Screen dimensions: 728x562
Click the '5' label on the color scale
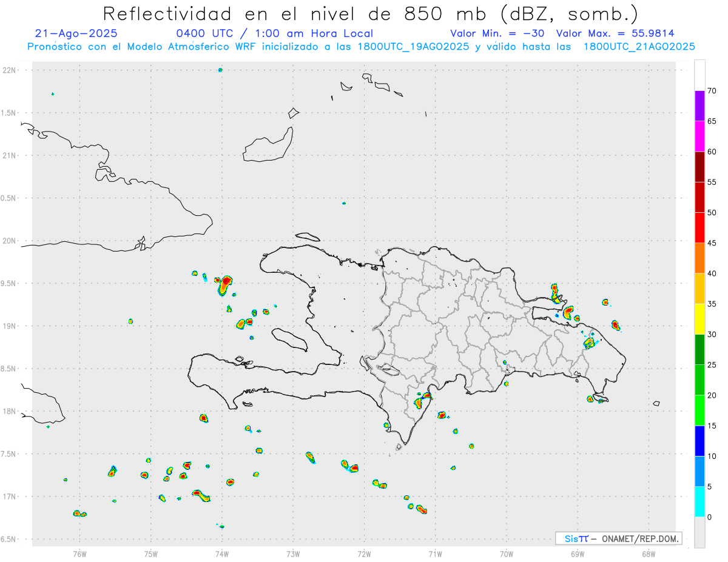point(709,487)
